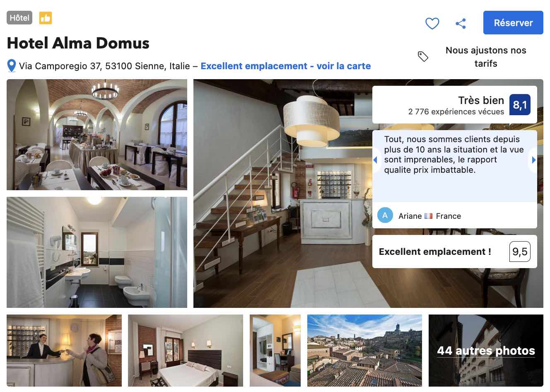Click the Ariane reviewer avatar
The image size is (550, 392).
pos(385,215)
